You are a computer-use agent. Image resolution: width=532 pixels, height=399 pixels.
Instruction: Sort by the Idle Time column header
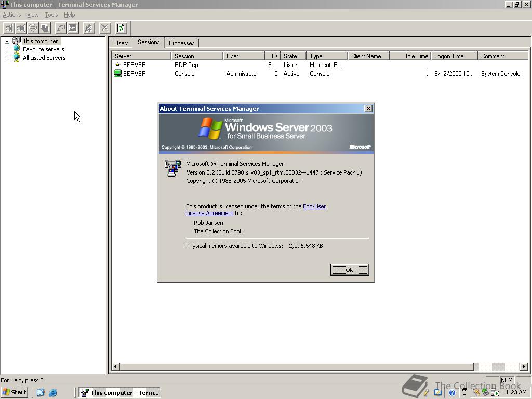410,56
